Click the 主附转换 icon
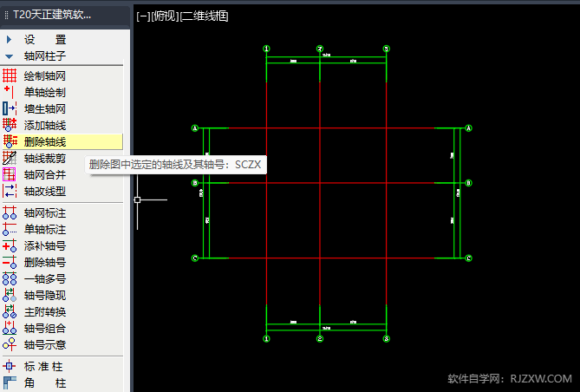This screenshot has width=580, height=392. pos(10,311)
